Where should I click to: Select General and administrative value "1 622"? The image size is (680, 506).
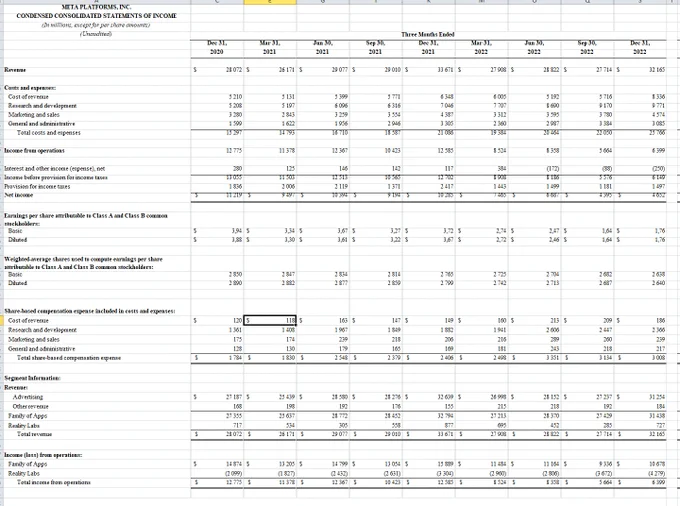tap(288, 124)
